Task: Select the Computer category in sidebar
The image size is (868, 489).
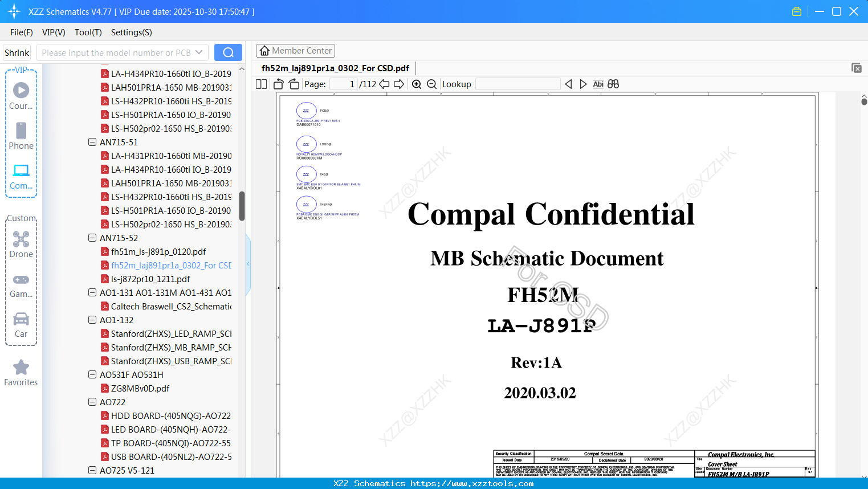Action: [x=21, y=176]
